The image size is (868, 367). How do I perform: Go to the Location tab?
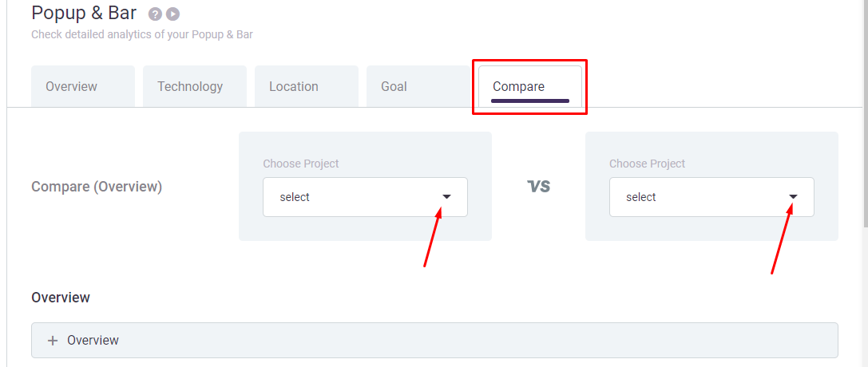[x=307, y=87]
